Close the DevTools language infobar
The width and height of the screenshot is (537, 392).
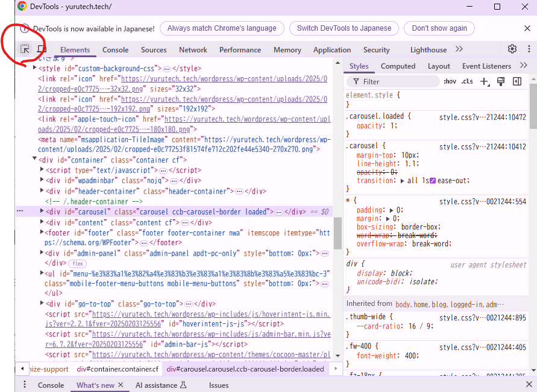pos(527,28)
